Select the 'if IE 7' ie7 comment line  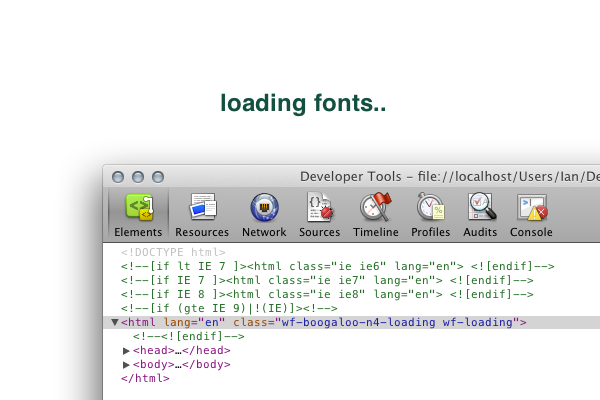point(327,280)
